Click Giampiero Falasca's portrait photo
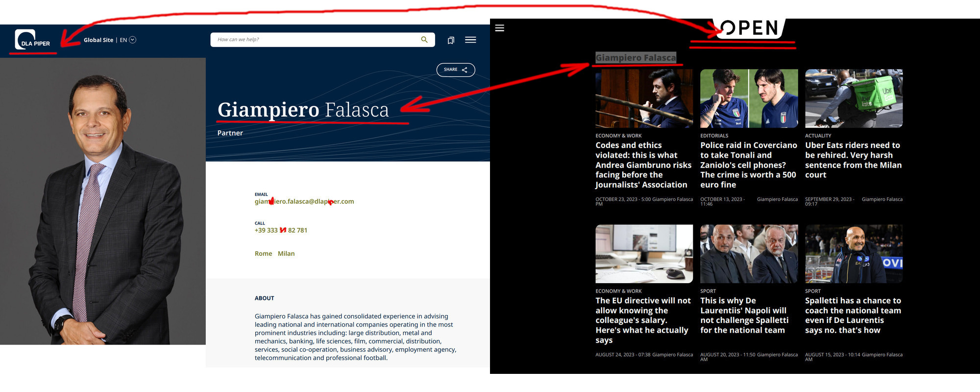The height and width of the screenshot is (392, 980). (x=103, y=201)
